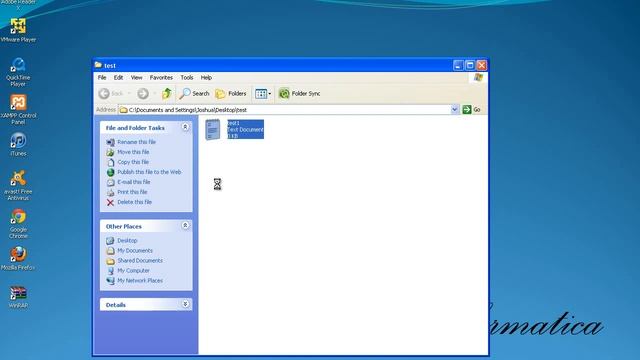Open Shared Documents in Other Places
Screen dimensions: 640x360
(x=140, y=260)
